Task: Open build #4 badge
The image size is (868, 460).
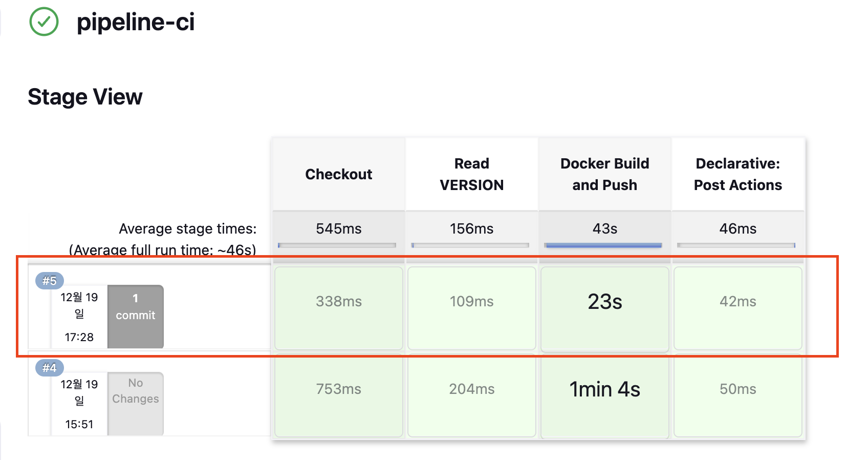Action: click(50, 368)
